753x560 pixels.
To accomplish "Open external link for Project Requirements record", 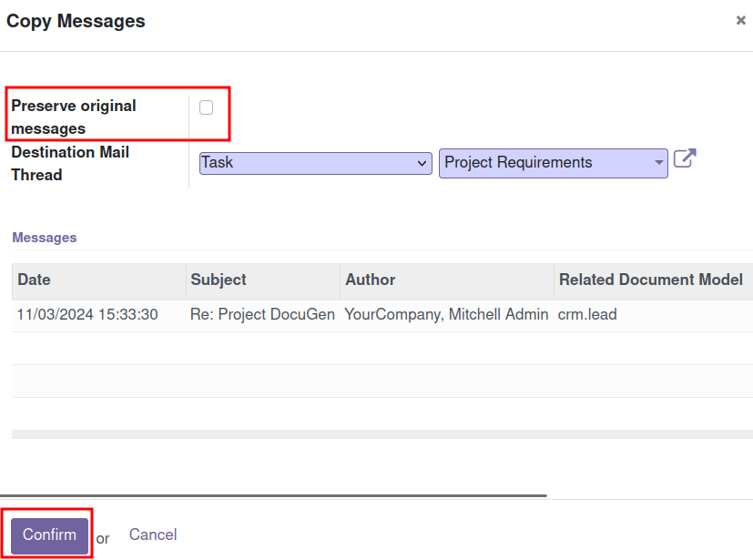I will click(x=685, y=158).
